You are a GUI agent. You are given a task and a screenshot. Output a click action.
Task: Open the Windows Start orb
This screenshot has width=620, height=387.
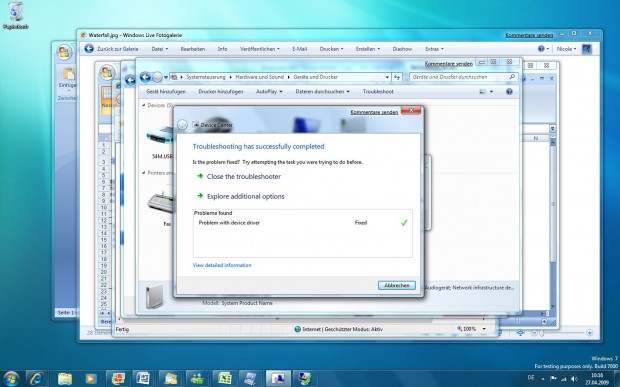[11, 379]
